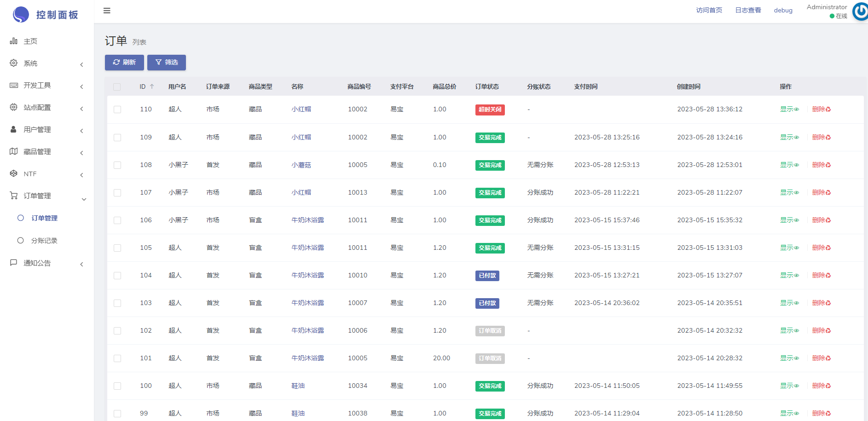Click the 系统 gear icon
Image resolution: width=868 pixels, height=421 pixels.
point(14,63)
